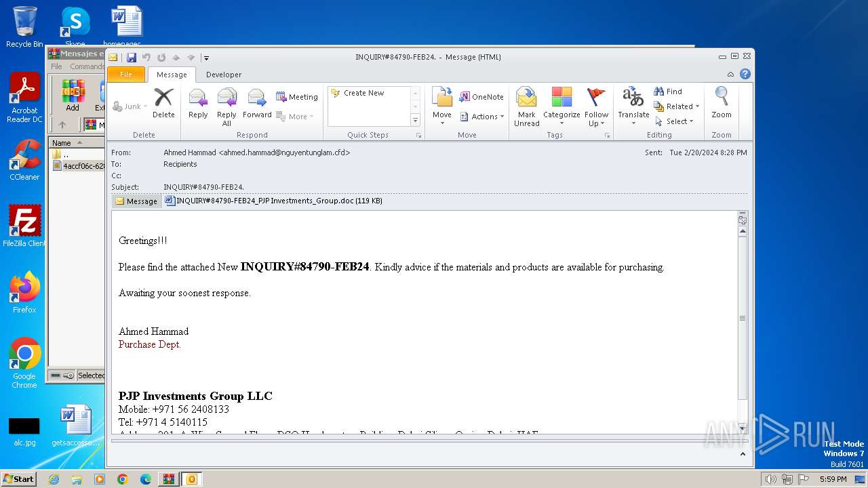The width and height of the screenshot is (868, 488).
Task: Expand the More respond options dropdown
Action: coord(295,117)
